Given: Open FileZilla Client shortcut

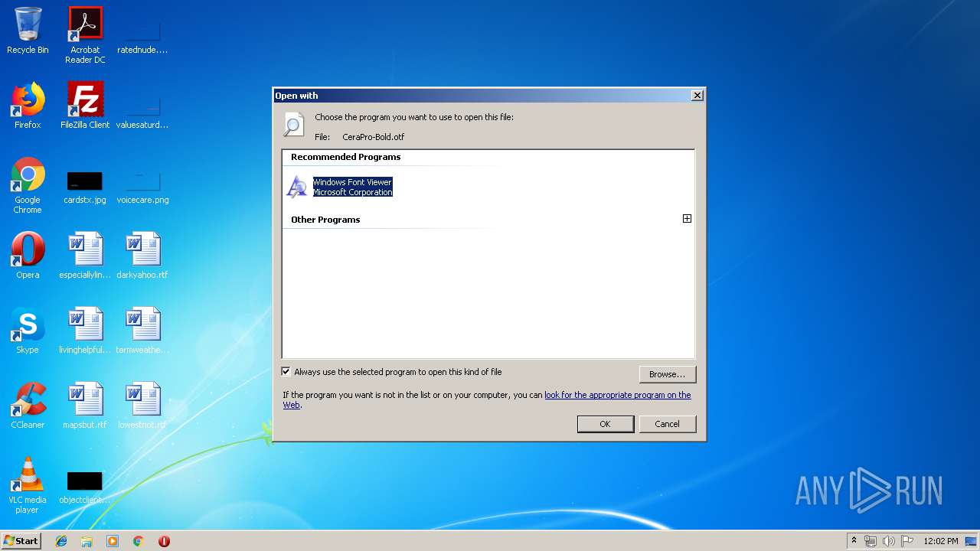Looking at the screenshot, I should 85,106.
